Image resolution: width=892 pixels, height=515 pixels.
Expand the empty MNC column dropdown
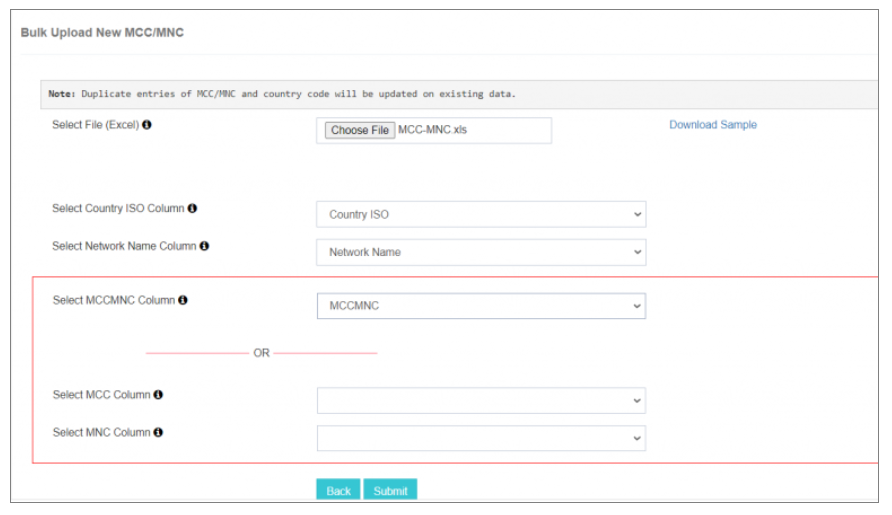click(x=481, y=439)
